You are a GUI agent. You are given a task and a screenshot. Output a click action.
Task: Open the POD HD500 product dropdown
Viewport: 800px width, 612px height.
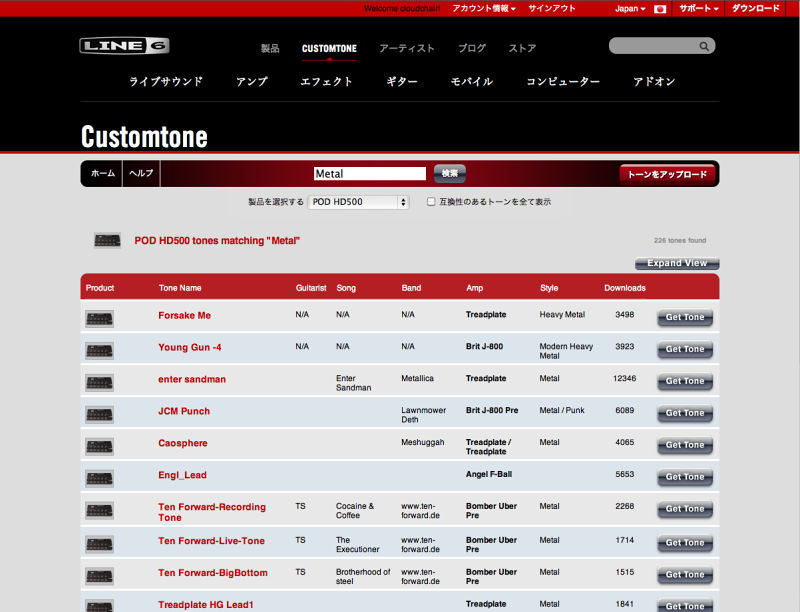pos(359,202)
